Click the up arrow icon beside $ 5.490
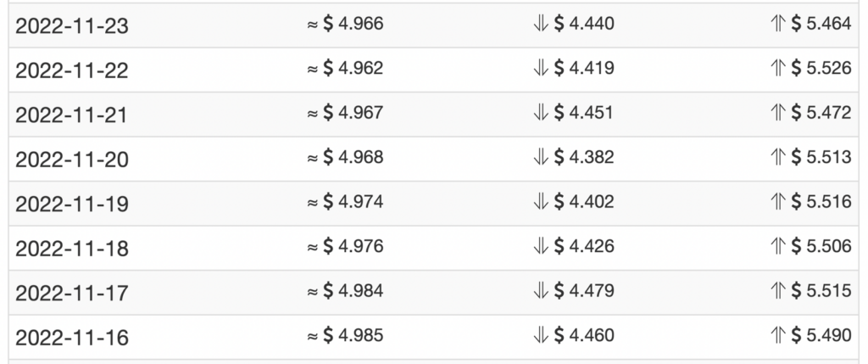 (778, 335)
